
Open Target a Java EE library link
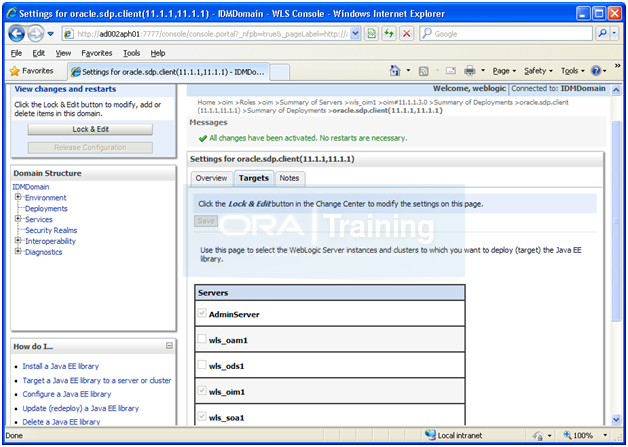click(97, 380)
